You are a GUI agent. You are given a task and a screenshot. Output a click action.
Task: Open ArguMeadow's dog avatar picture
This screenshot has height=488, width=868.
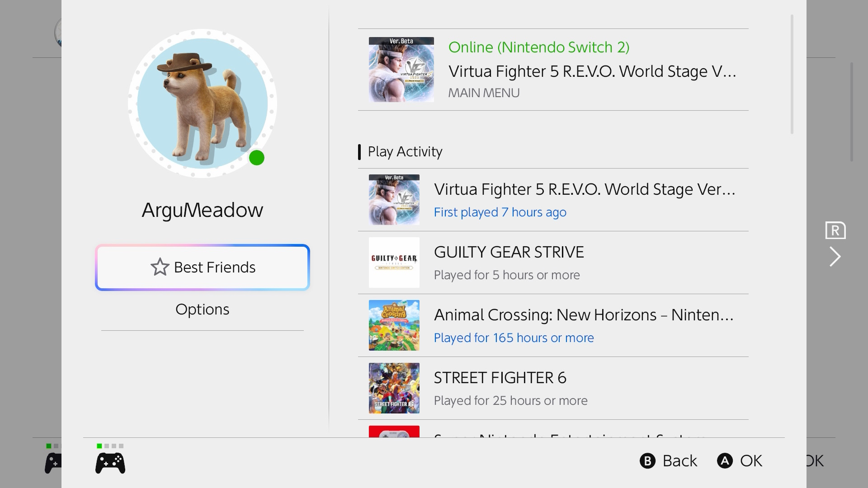pos(202,103)
